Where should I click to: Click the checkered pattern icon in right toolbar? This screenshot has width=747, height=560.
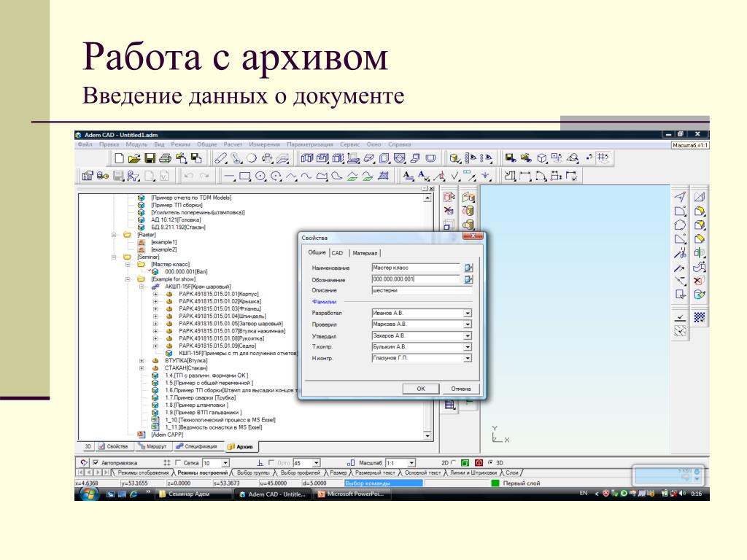699,317
